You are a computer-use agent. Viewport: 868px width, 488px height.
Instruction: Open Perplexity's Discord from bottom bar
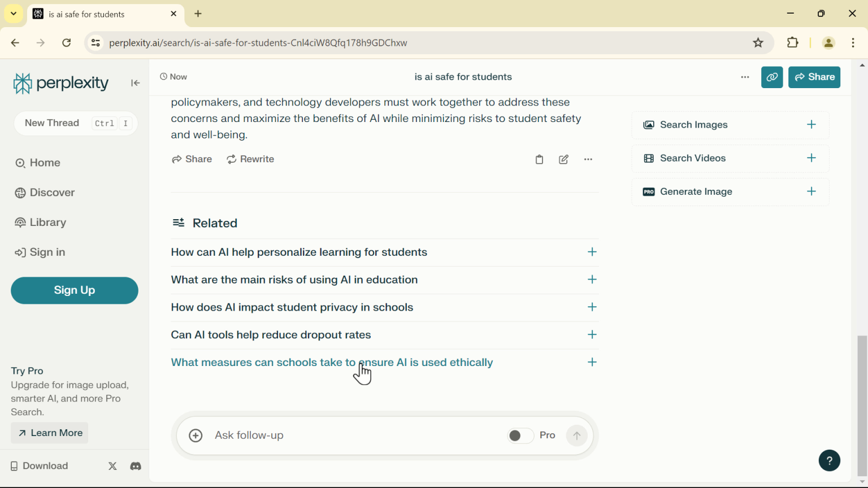(x=136, y=466)
